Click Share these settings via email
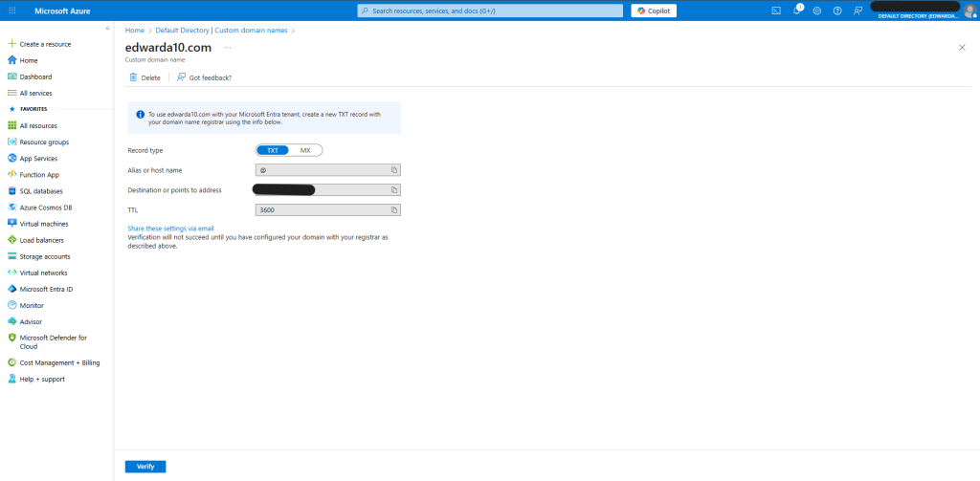Screen dimensions: 980x481 click(x=170, y=229)
